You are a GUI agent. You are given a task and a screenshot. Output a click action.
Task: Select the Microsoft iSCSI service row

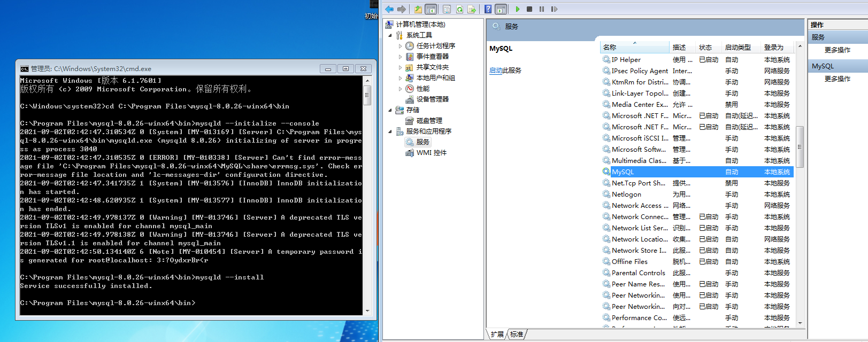(x=697, y=138)
